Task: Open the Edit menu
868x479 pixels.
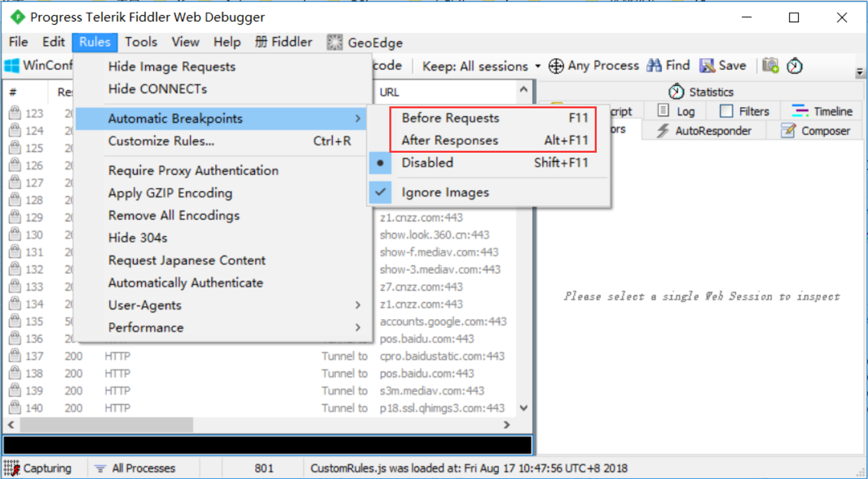Action: [x=53, y=42]
